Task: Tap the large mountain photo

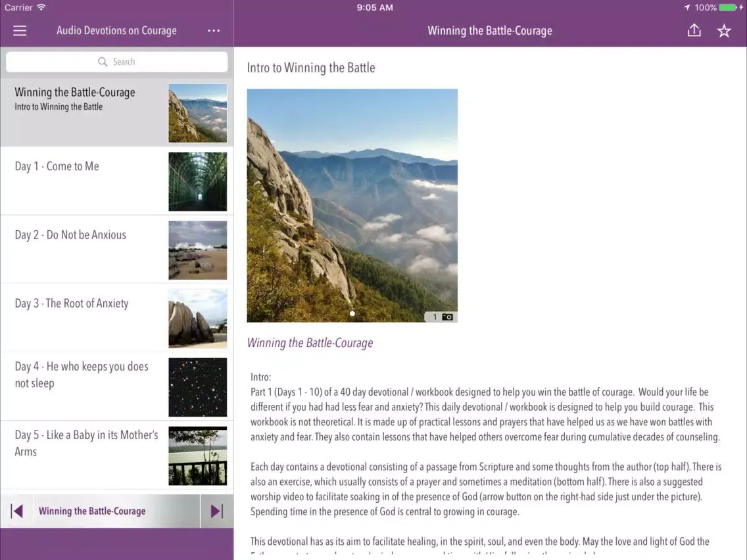Action: (x=352, y=206)
